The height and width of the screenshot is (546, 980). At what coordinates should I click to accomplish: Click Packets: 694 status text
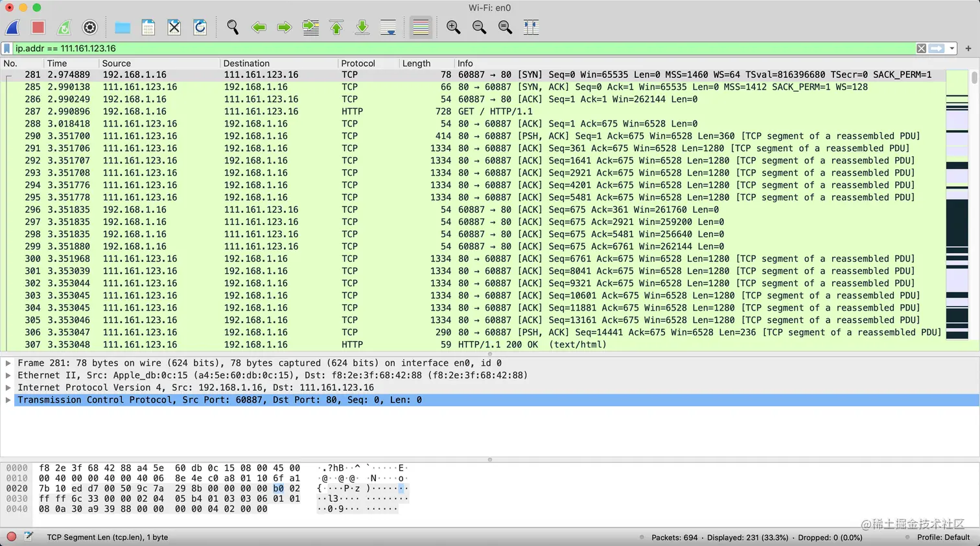pos(675,538)
